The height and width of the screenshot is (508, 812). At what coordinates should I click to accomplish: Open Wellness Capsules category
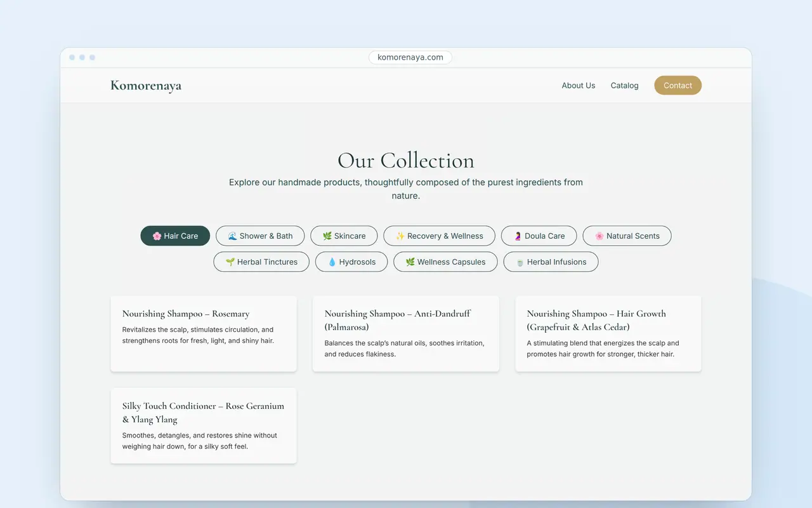point(445,262)
